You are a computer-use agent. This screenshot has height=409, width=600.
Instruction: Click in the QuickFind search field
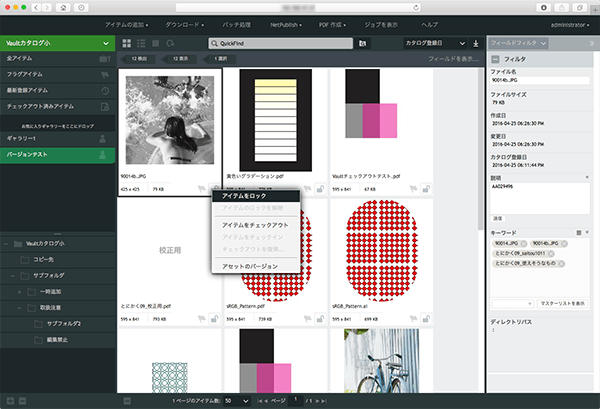pos(281,43)
